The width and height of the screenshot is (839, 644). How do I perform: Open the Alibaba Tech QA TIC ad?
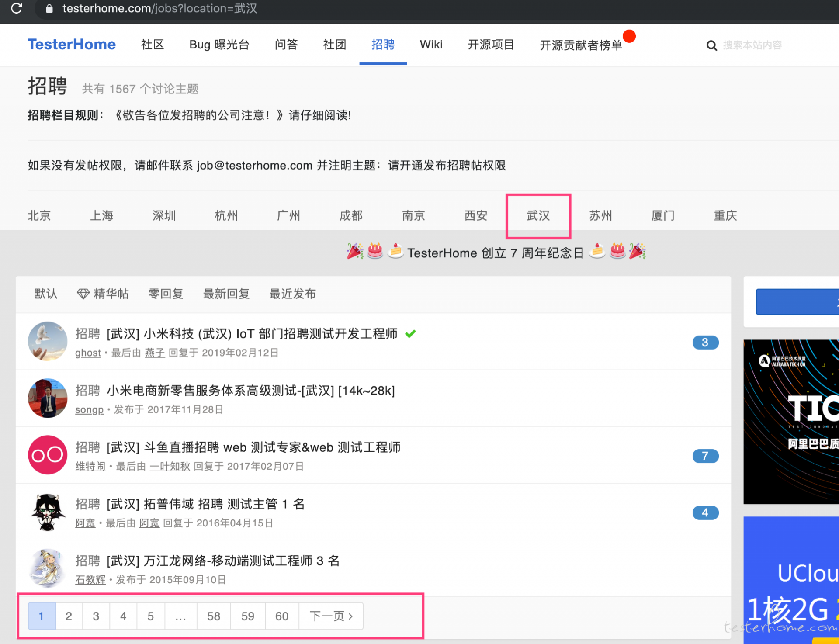pyautogui.click(x=791, y=422)
